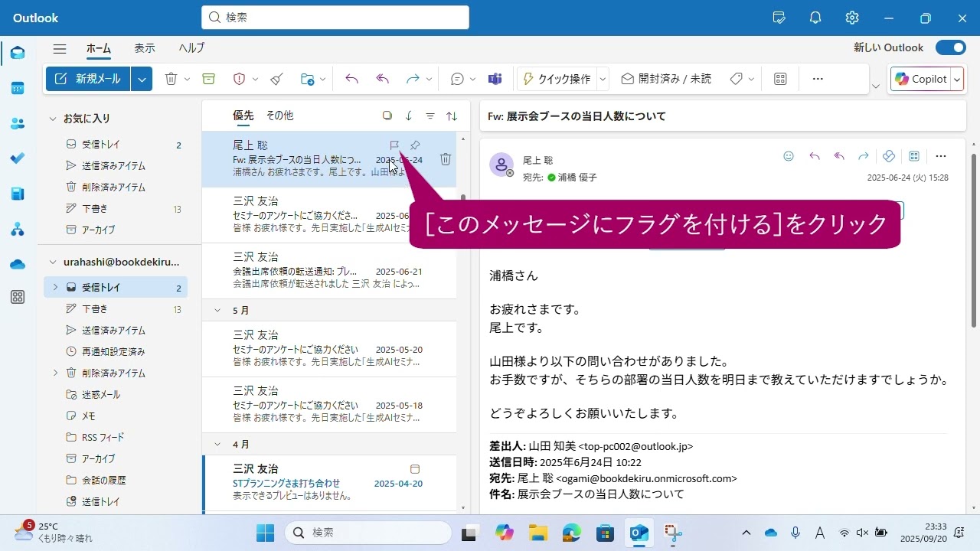The height and width of the screenshot is (551, 980).
Task: Click the 新規メール button
Action: [88, 79]
